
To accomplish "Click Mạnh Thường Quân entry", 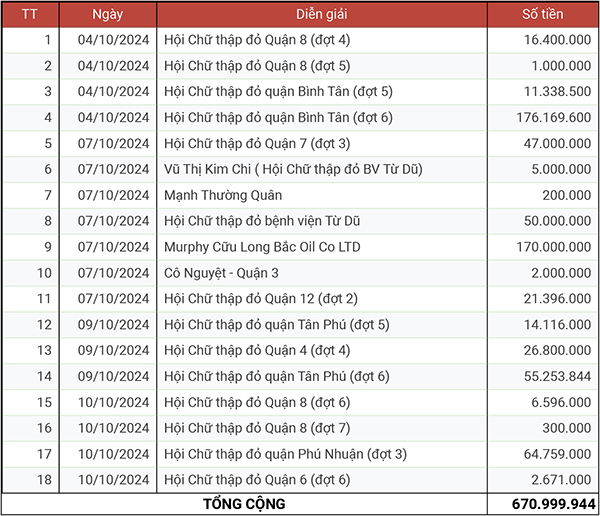I will pos(223,195).
